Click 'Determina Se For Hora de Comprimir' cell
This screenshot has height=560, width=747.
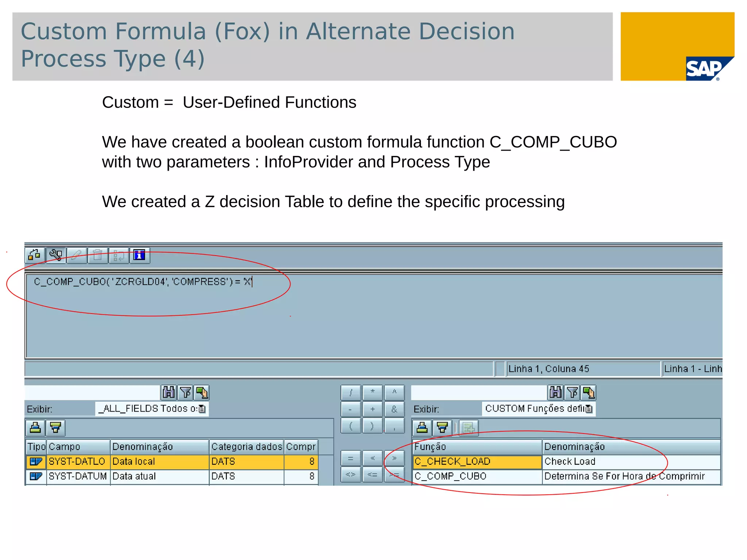pos(631,477)
